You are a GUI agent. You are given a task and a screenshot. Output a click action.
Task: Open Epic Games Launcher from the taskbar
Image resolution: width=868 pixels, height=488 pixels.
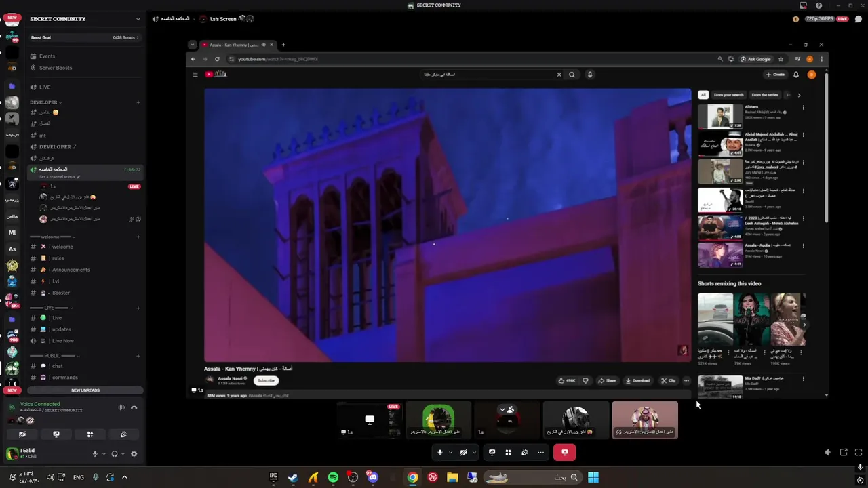click(273, 477)
